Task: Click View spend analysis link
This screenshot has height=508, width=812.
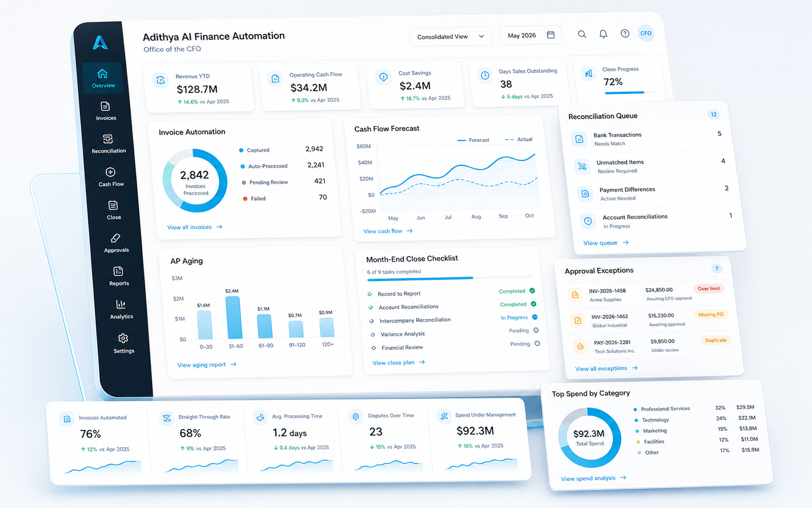Action: [x=594, y=478]
